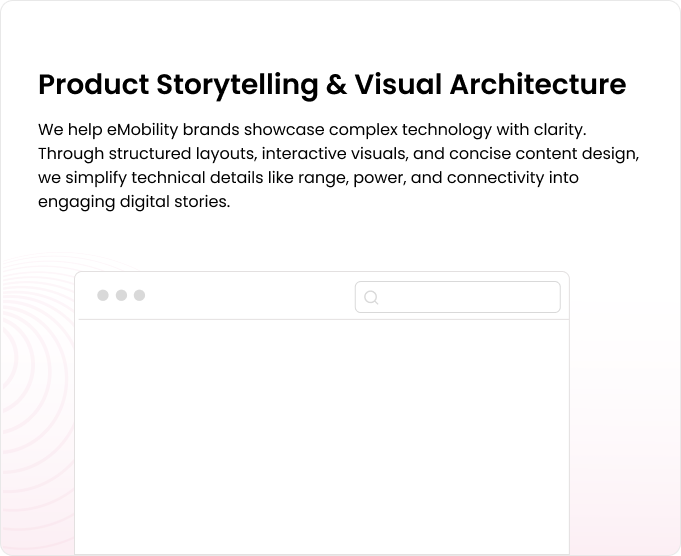The height and width of the screenshot is (556, 681).
Task: Click the words "Visual Architecture" in the heading
Action: (489, 85)
